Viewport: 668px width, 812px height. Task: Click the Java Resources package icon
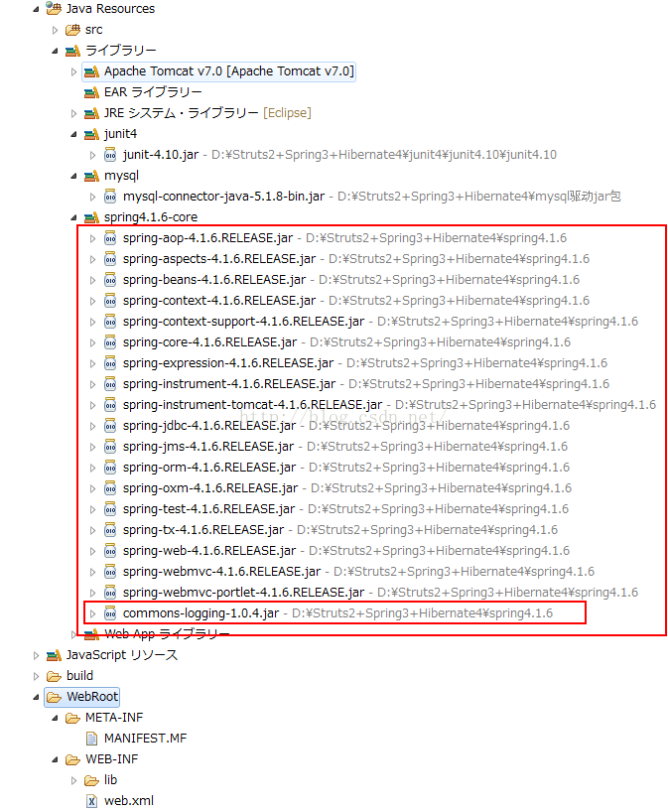(x=54, y=8)
